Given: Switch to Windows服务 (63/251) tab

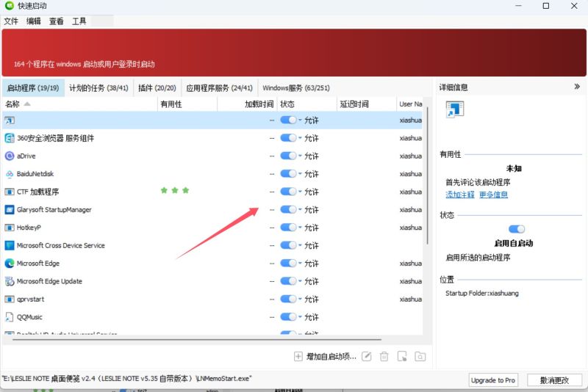Looking at the screenshot, I should click(296, 88).
